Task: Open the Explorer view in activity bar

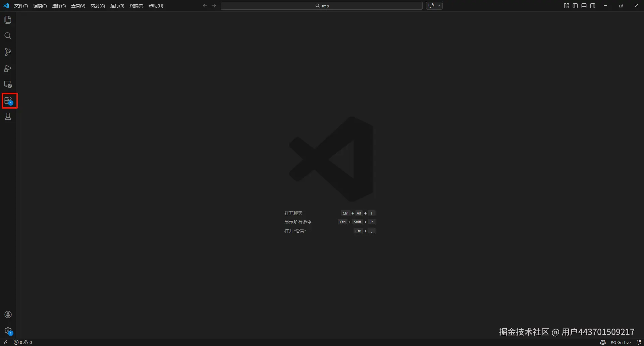Action: (8, 20)
